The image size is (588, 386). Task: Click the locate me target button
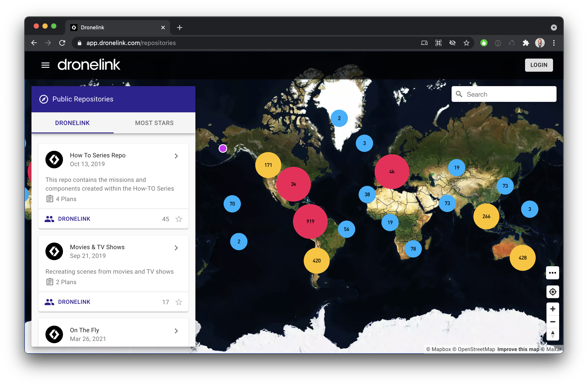(x=552, y=292)
